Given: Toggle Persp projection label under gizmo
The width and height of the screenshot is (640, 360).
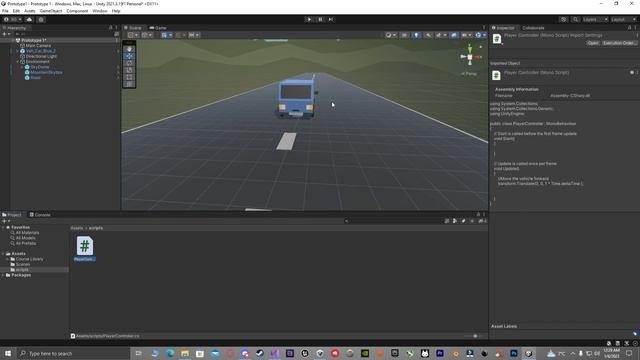Looking at the screenshot, I should 469,74.
